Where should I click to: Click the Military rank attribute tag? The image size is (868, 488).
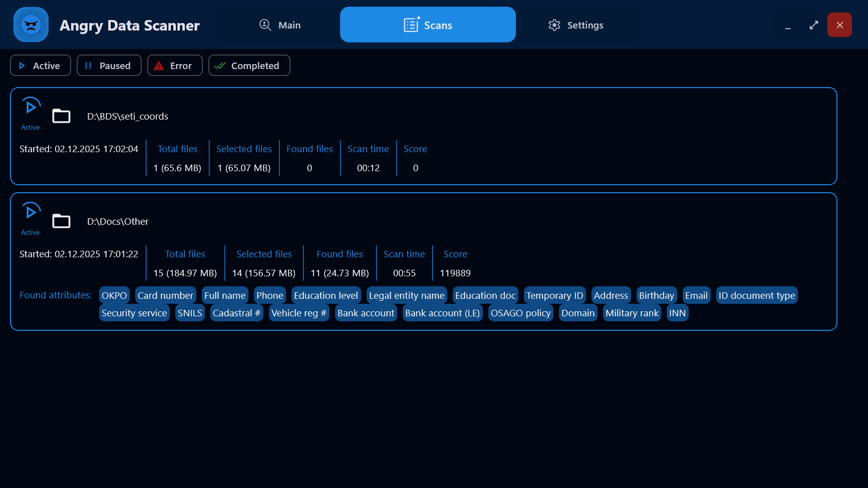(632, 313)
